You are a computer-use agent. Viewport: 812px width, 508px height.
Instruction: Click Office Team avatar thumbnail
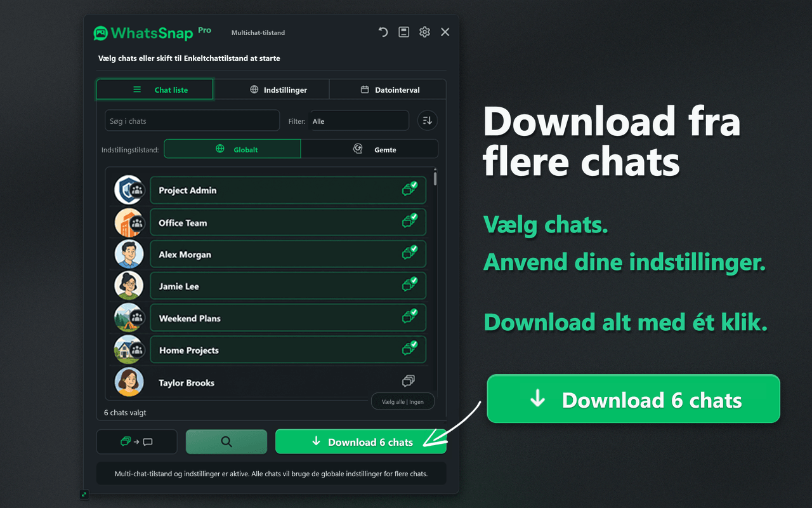129,222
